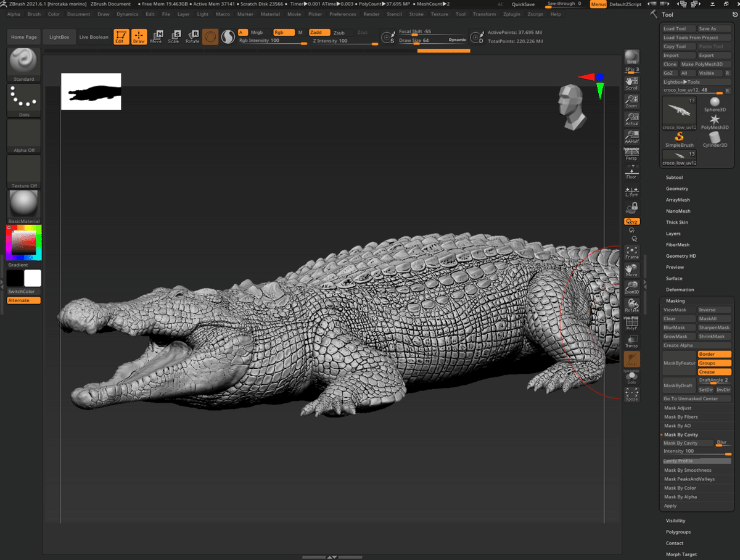Expand the Subtool section
This screenshot has width=740, height=560.
pos(674,178)
